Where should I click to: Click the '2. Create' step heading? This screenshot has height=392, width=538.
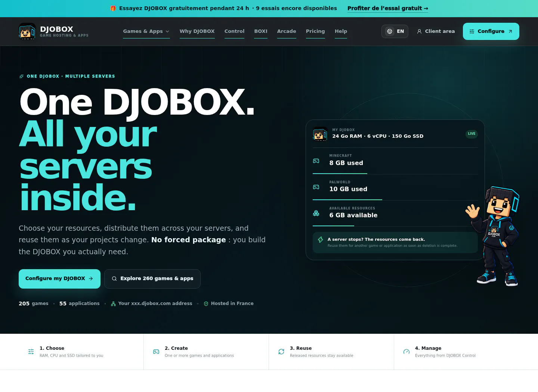click(176, 348)
